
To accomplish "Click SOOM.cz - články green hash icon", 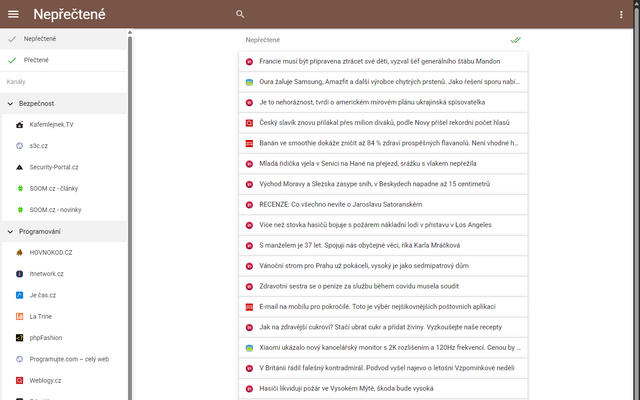I will click(x=20, y=189).
